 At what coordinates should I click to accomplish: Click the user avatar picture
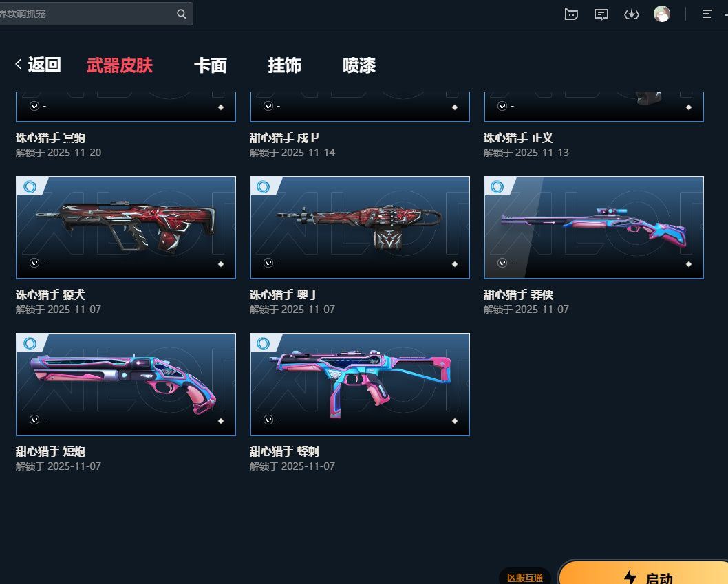(x=662, y=14)
